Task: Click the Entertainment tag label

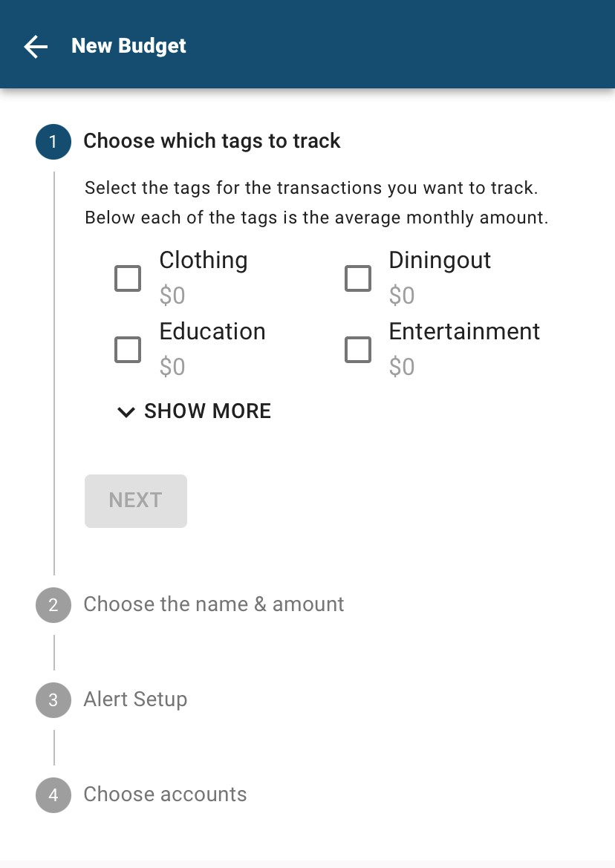Action: click(x=464, y=332)
